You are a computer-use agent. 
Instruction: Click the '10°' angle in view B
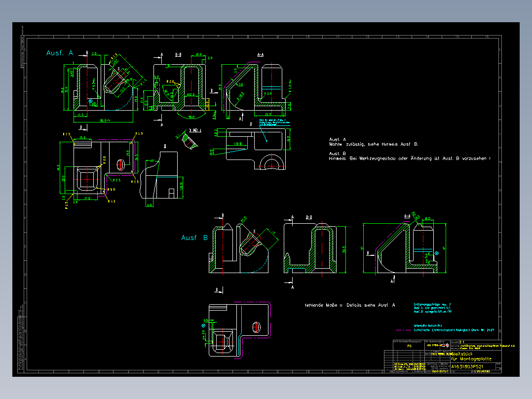tap(152, 160)
